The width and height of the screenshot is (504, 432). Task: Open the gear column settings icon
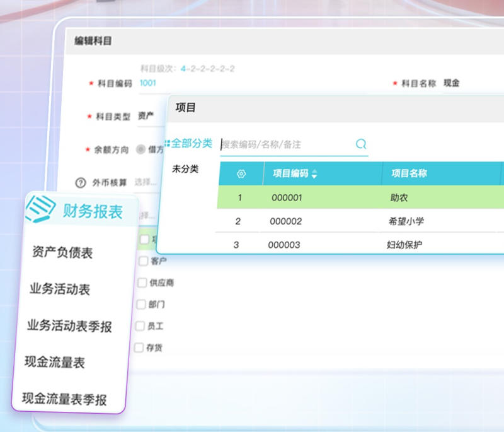(x=241, y=173)
